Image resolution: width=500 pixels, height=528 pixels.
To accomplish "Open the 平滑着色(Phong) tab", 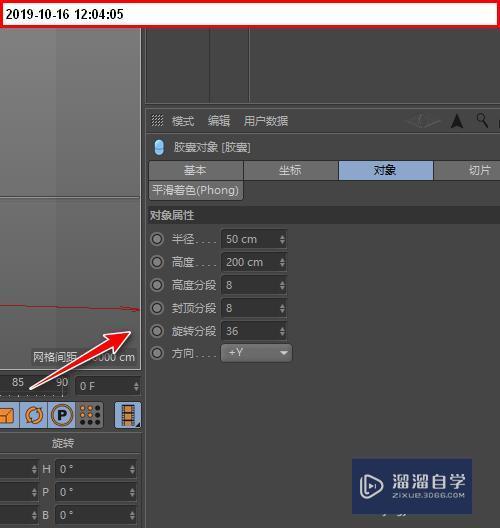I will tap(196, 191).
